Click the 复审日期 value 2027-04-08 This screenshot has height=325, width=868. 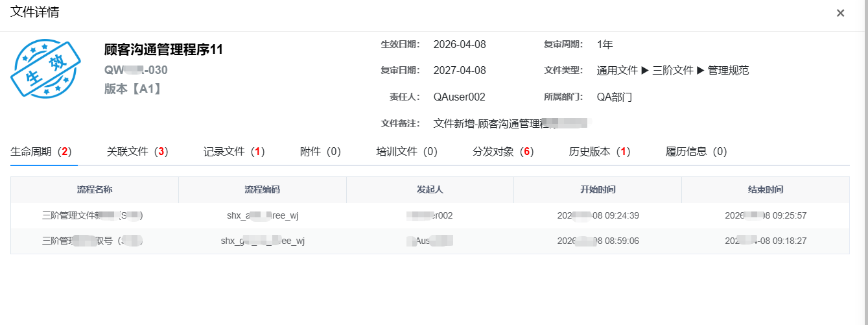point(460,71)
